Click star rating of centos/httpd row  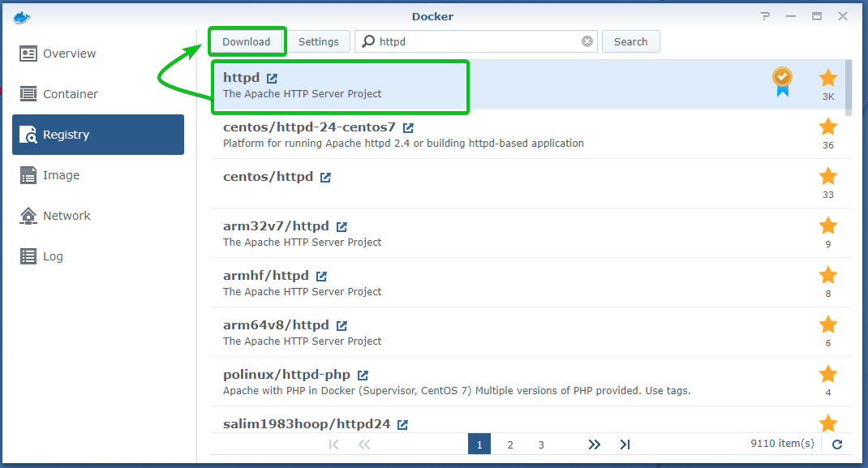[x=828, y=177]
